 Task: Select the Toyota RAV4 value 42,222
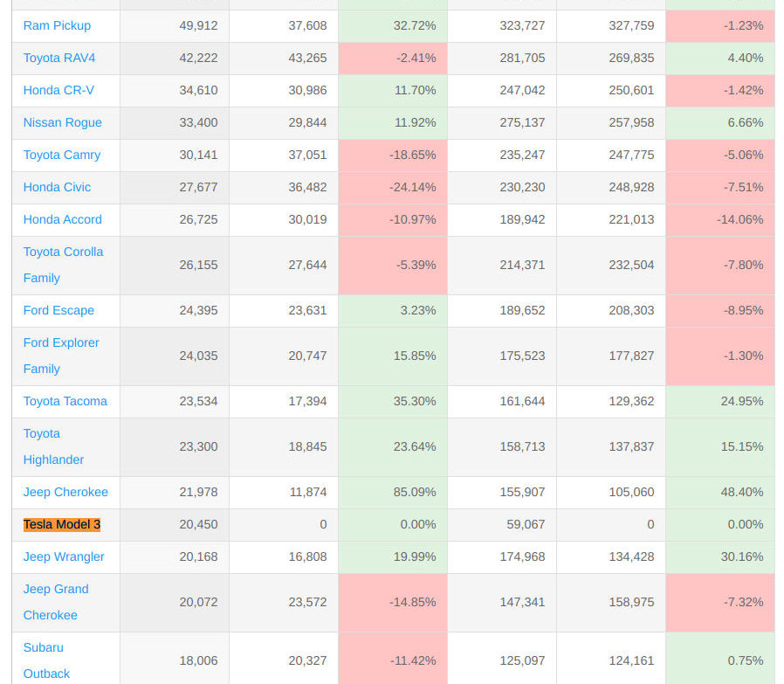coord(175,59)
